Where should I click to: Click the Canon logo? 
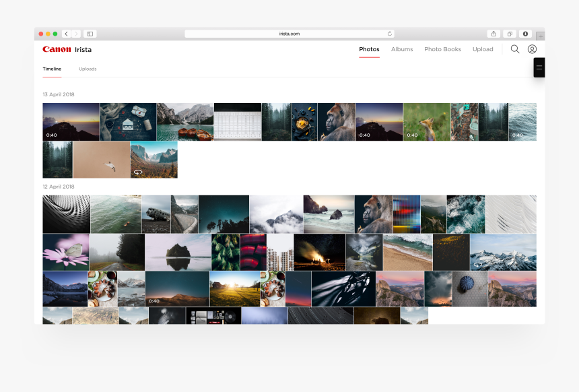pyautogui.click(x=57, y=48)
